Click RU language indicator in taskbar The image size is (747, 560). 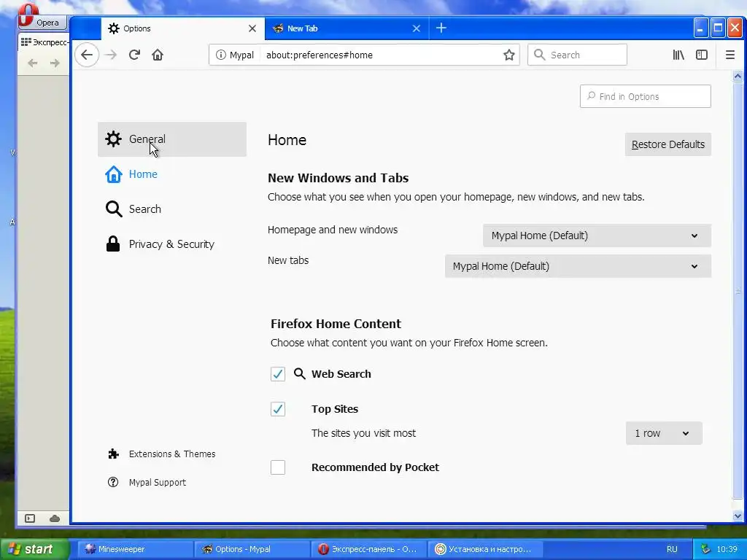[672, 549]
